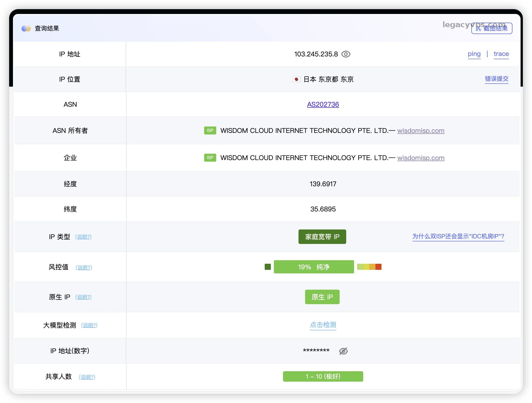Viewport: 532px width, 403px height.
Task: Click the dark green risk square indicator
Action: [268, 267]
